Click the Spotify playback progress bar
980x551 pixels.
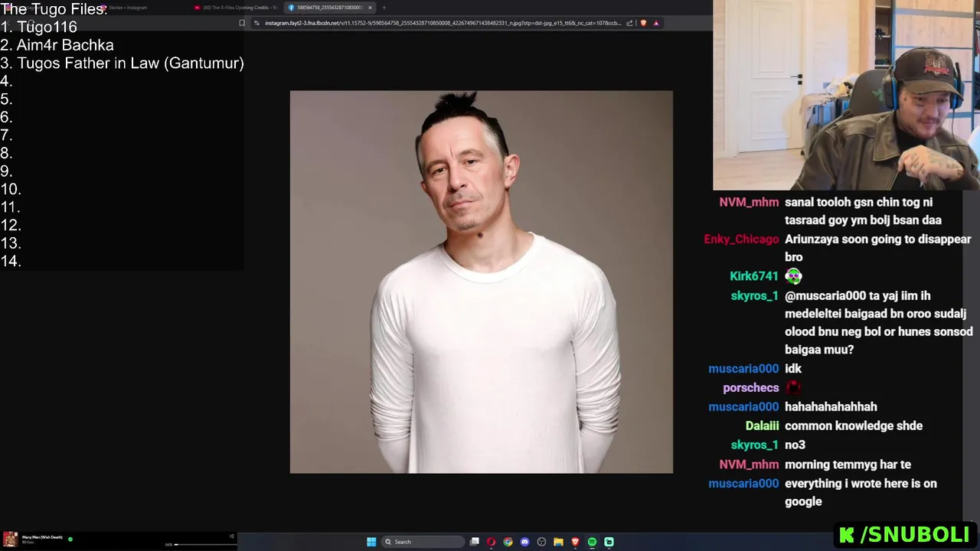click(204, 544)
